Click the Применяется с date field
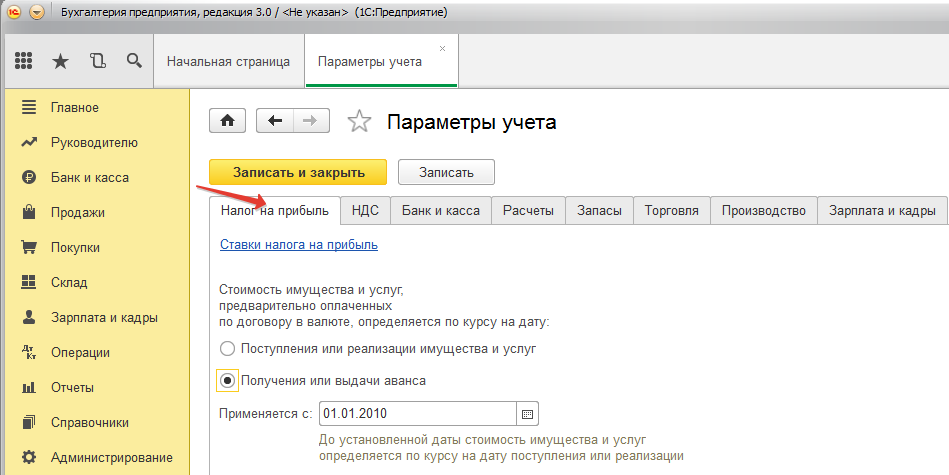The height and width of the screenshot is (475, 949). (x=417, y=413)
